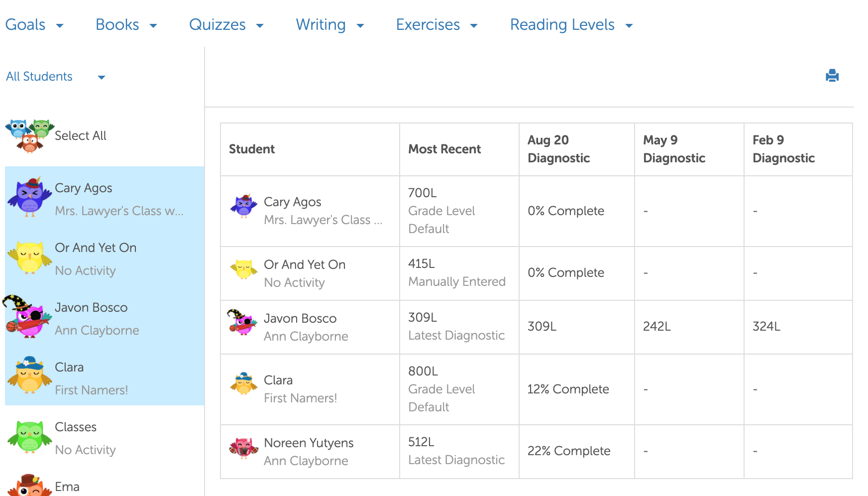Click Noreen Yutyens's owl avatar in table
868x496 pixels.
243,447
